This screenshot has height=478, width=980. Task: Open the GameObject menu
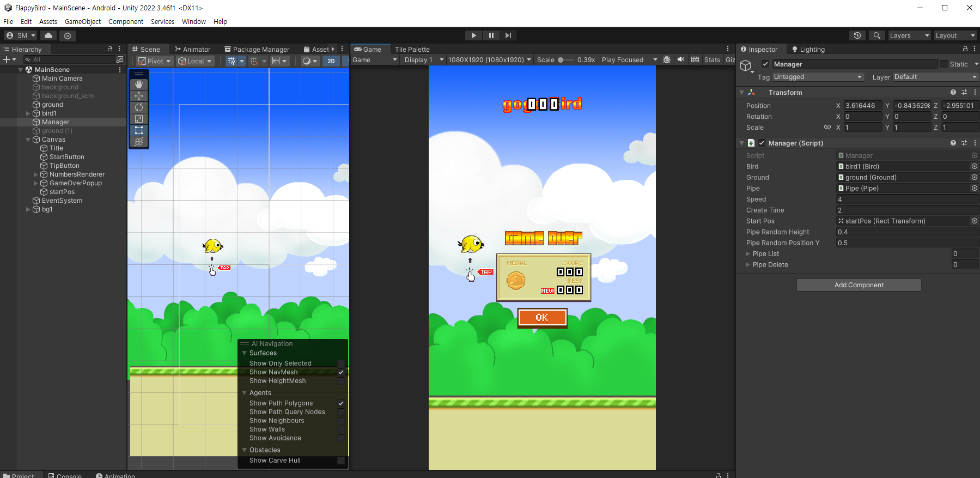pyautogui.click(x=83, y=22)
